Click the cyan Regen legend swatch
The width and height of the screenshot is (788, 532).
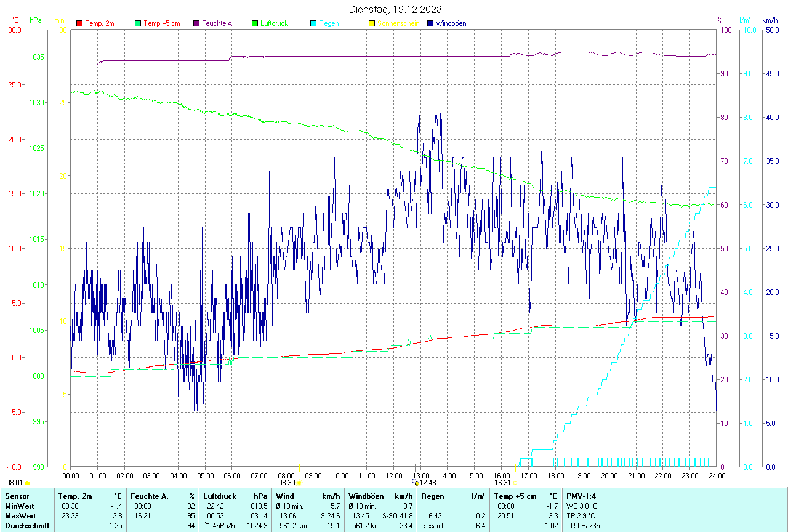pyautogui.click(x=313, y=23)
